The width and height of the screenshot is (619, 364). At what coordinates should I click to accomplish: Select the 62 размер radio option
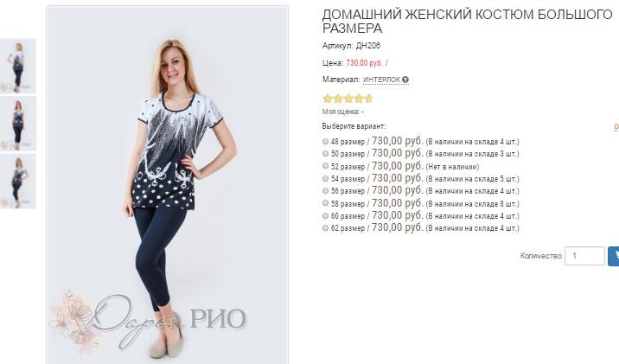[325, 227]
